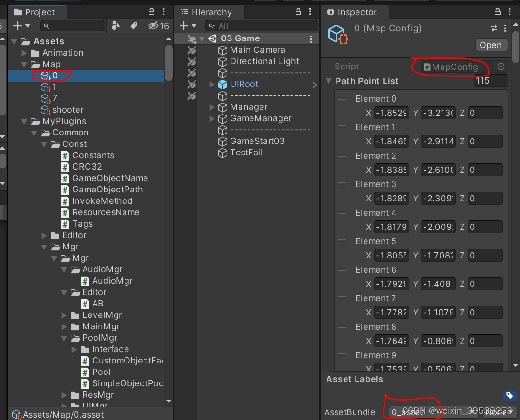Click the Path Point List size field 115

(x=491, y=81)
